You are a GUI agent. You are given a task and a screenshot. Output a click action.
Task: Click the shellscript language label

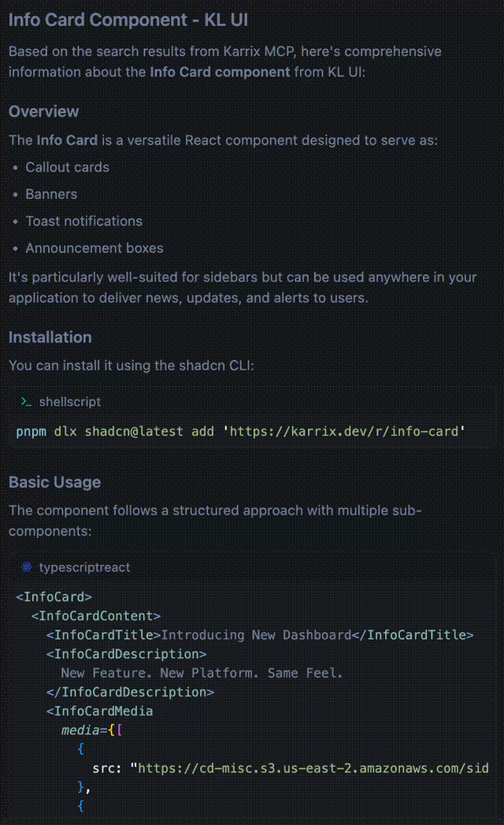(69, 402)
